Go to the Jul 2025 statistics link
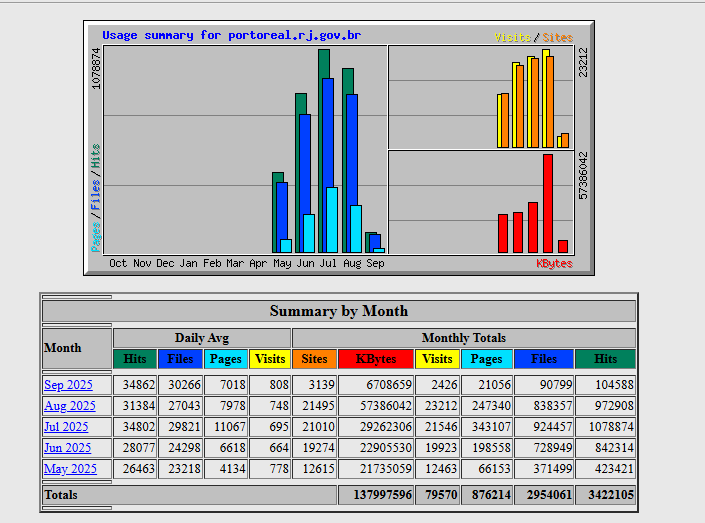 [x=66, y=427]
